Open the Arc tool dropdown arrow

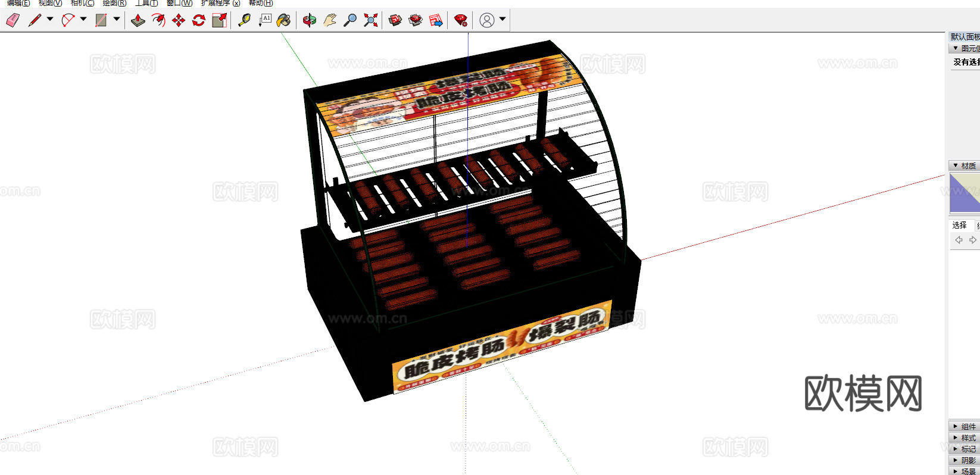[83, 19]
